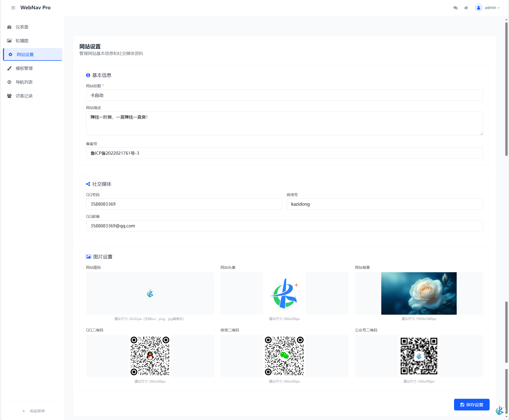509x420 pixels.
Task: Collapse the sidebar with the chevron
Action: click(23, 411)
